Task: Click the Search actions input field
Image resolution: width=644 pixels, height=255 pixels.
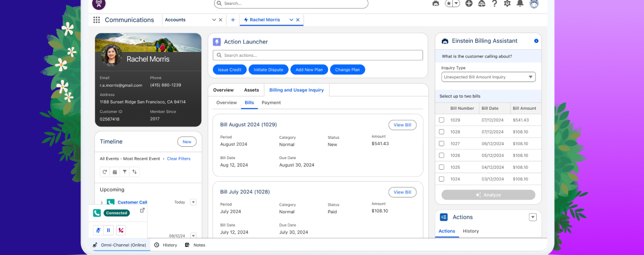Action: 318,55
